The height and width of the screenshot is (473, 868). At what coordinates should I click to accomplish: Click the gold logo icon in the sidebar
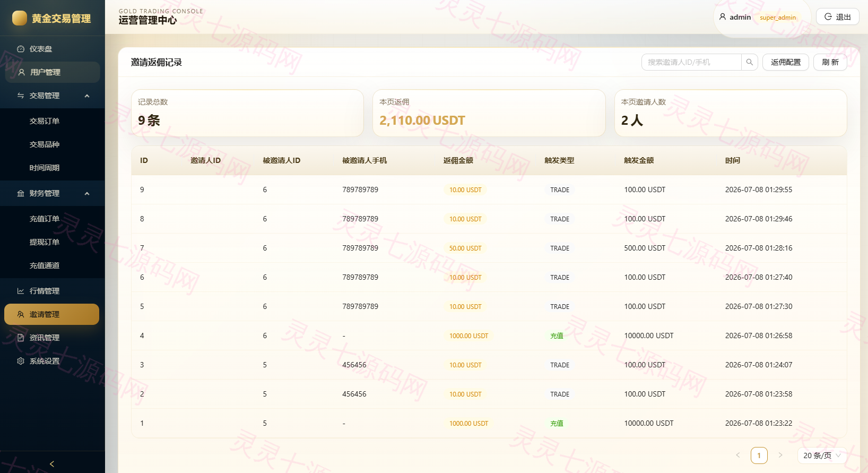(x=20, y=18)
